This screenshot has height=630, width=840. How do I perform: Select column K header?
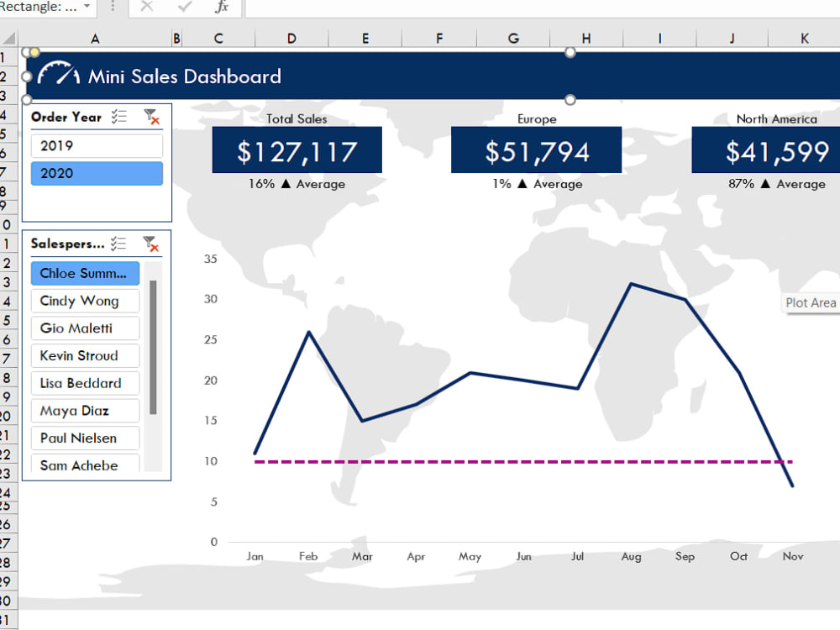coord(805,39)
